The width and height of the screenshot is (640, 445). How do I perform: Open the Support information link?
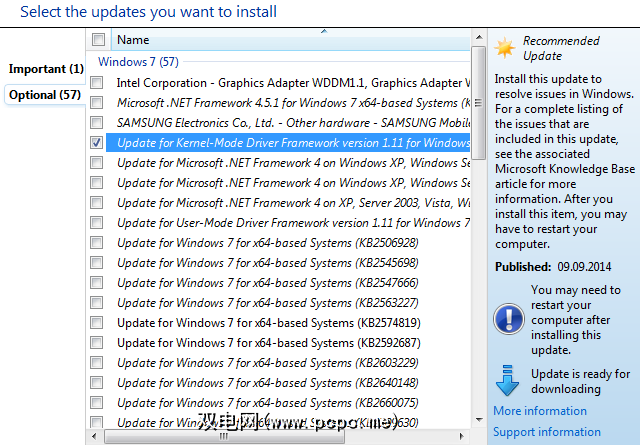tap(547, 432)
